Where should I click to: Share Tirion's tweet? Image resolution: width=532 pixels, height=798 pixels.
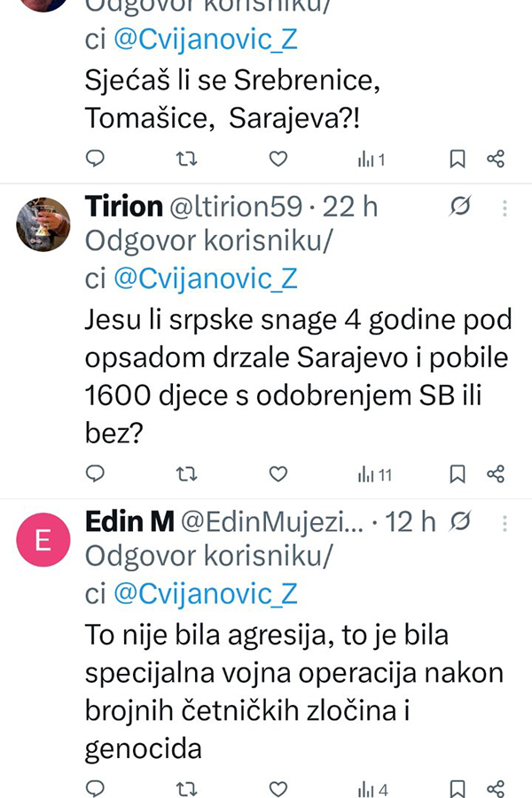click(496, 475)
